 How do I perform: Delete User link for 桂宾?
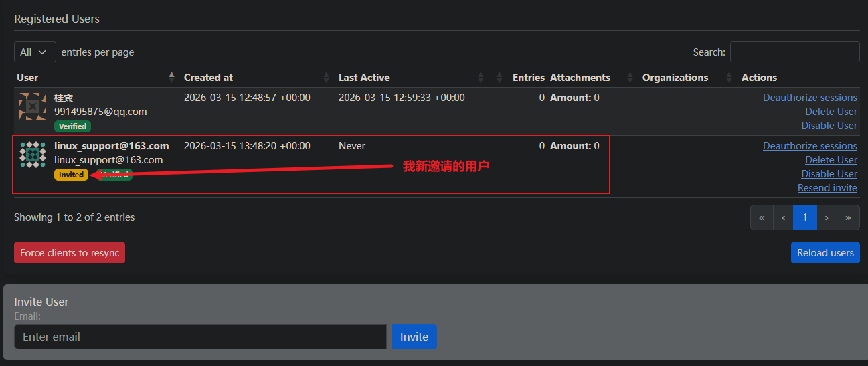point(831,112)
